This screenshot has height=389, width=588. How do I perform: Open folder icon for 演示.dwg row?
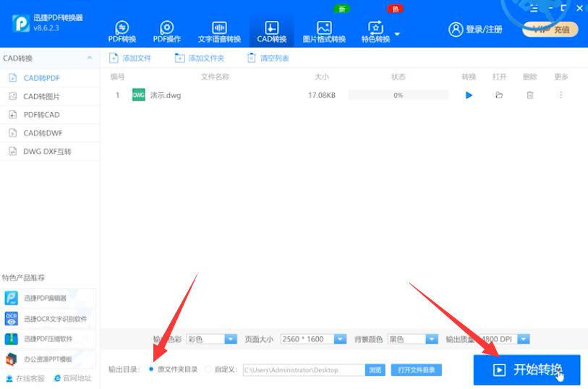(x=499, y=95)
